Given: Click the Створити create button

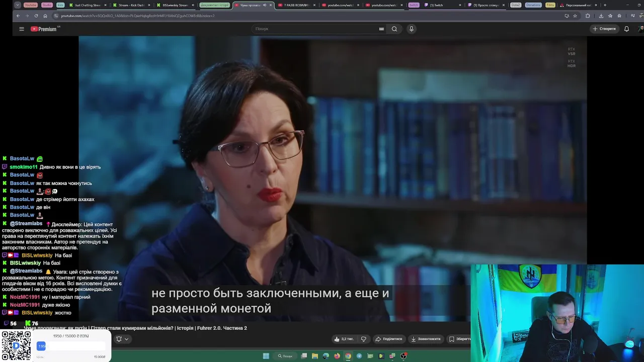Looking at the screenshot, I should [604, 29].
